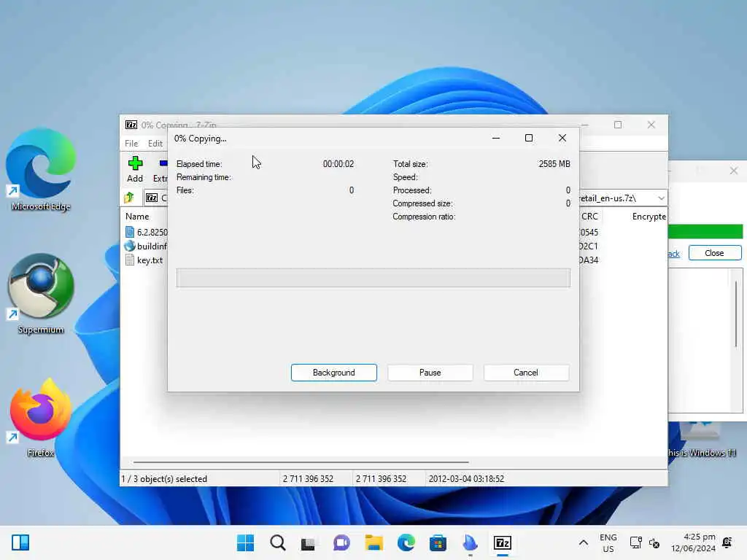The height and width of the screenshot is (560, 747).
Task: Open Edge from the taskbar
Action: 406,542
